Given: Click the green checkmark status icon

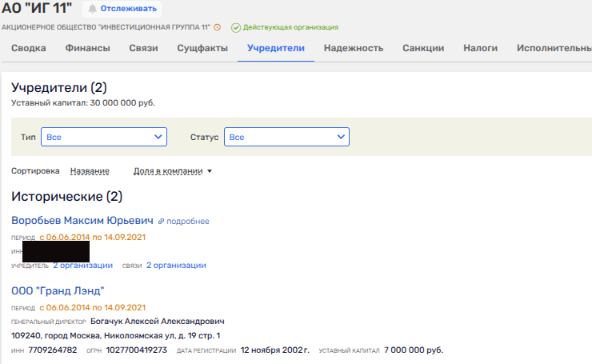Looking at the screenshot, I should [236, 27].
